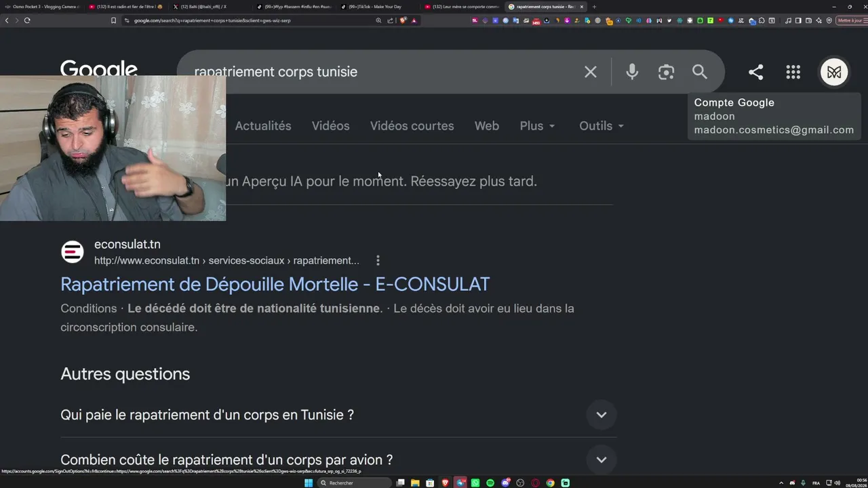The image size is (868, 488).
Task: Open the Outils dropdown menu
Action: pos(601,126)
